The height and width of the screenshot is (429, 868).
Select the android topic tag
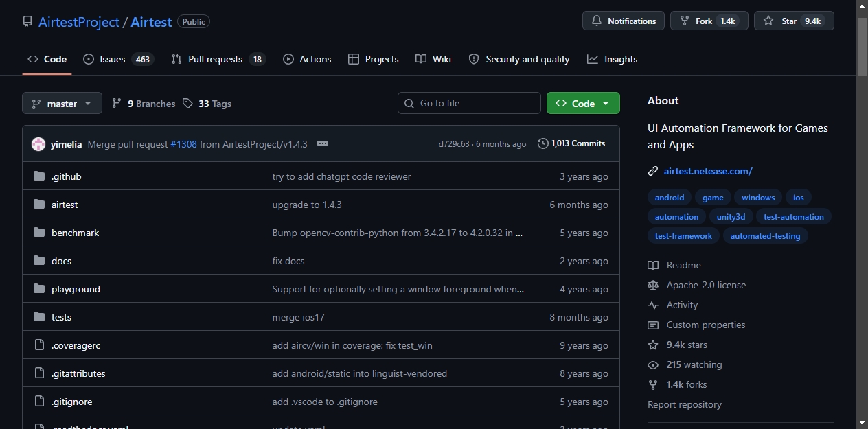pos(670,198)
